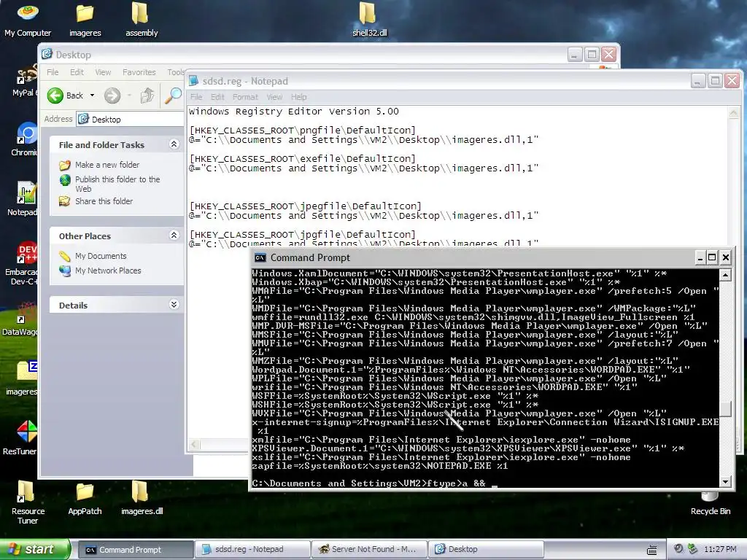Click the Address field showing Desktop
This screenshot has height=560, width=747.
tap(131, 119)
